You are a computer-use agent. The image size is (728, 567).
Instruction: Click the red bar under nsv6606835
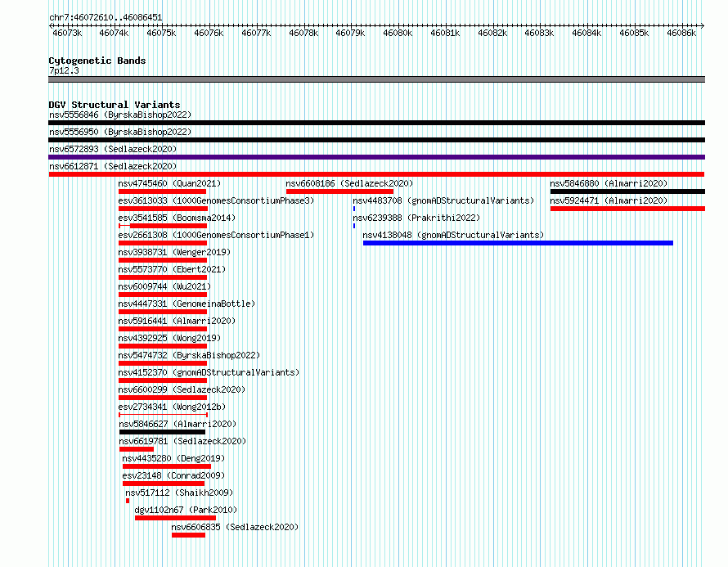(x=188, y=535)
